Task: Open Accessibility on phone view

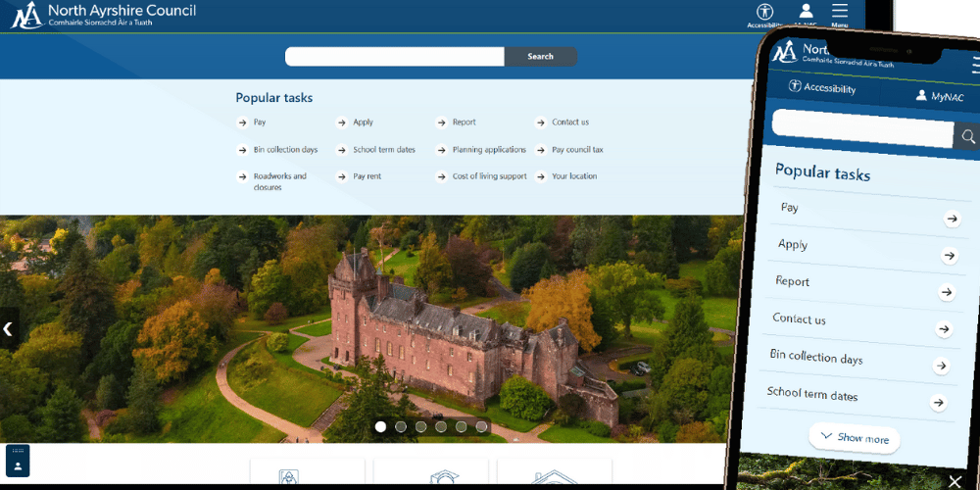Action: click(x=822, y=87)
